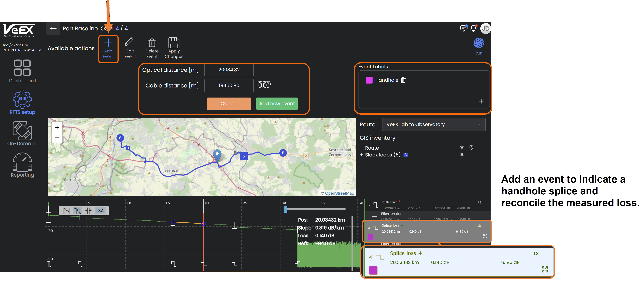Viewport: 644px width, 282px height.
Task: Click Apply Changes floppy disk icon
Action: 174,43
